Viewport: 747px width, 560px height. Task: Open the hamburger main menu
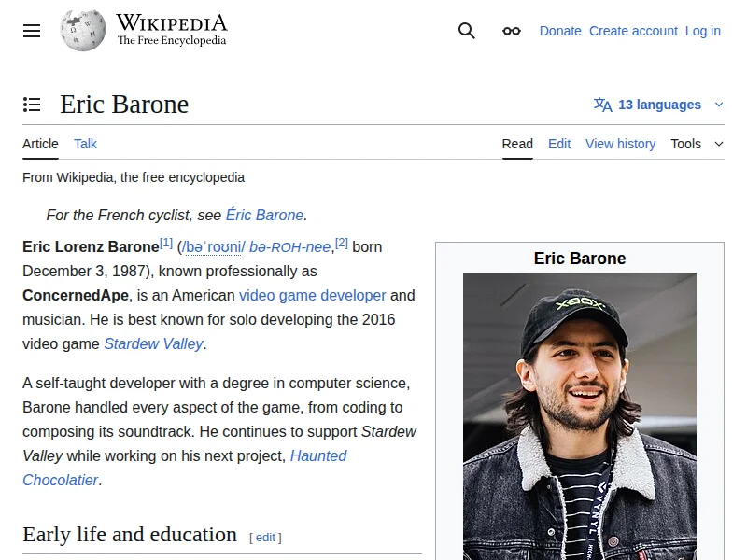coord(32,31)
